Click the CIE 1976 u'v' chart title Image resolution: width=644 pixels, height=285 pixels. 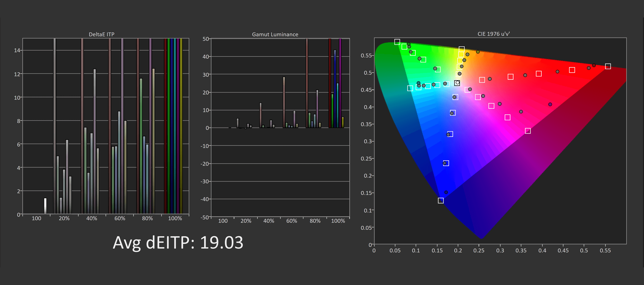pyautogui.click(x=493, y=34)
